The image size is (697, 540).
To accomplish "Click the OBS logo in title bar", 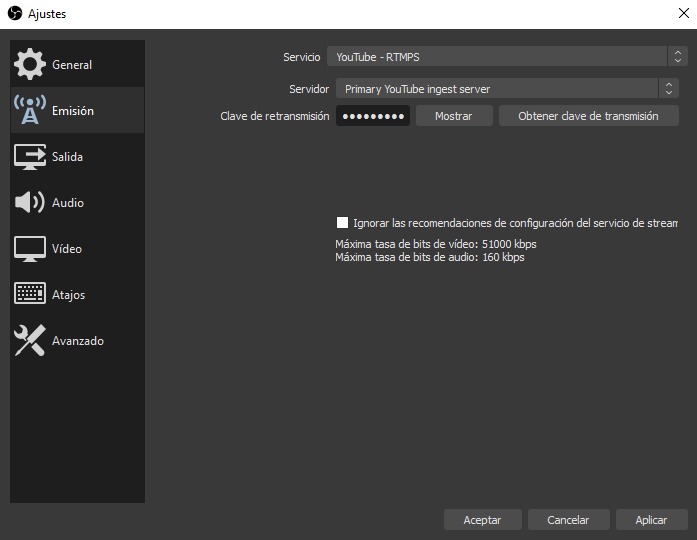I will [14, 14].
